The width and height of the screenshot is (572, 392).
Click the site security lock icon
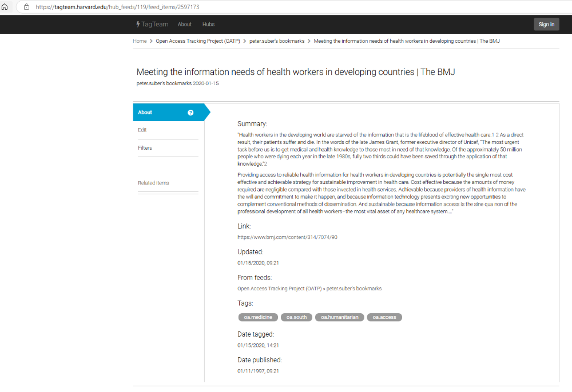[27, 6]
